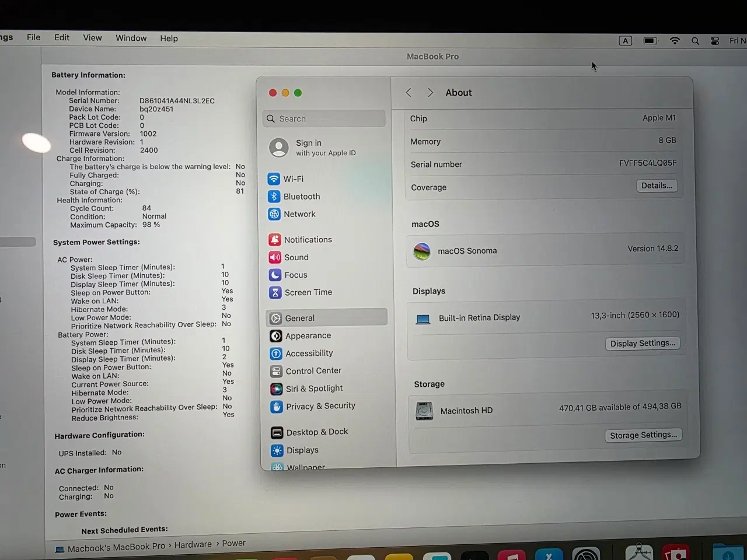Open Wi-Fi settings in the sidebar
Image resolution: width=747 pixels, height=560 pixels.
click(293, 179)
